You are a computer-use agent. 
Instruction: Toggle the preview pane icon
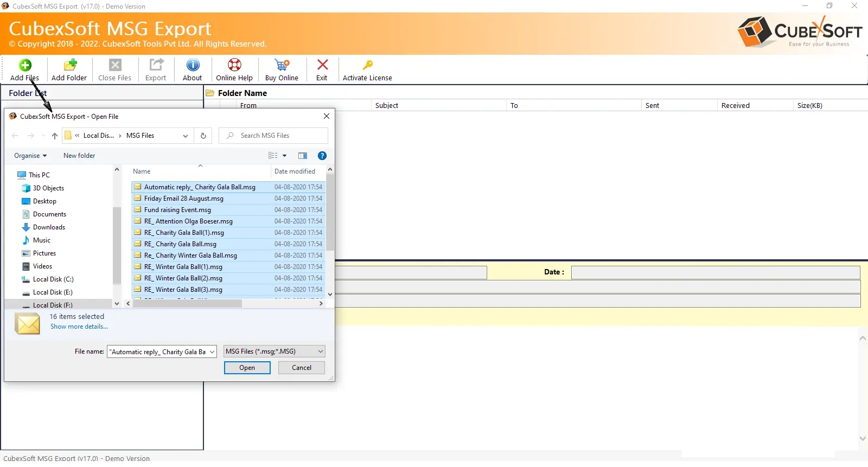[303, 156]
